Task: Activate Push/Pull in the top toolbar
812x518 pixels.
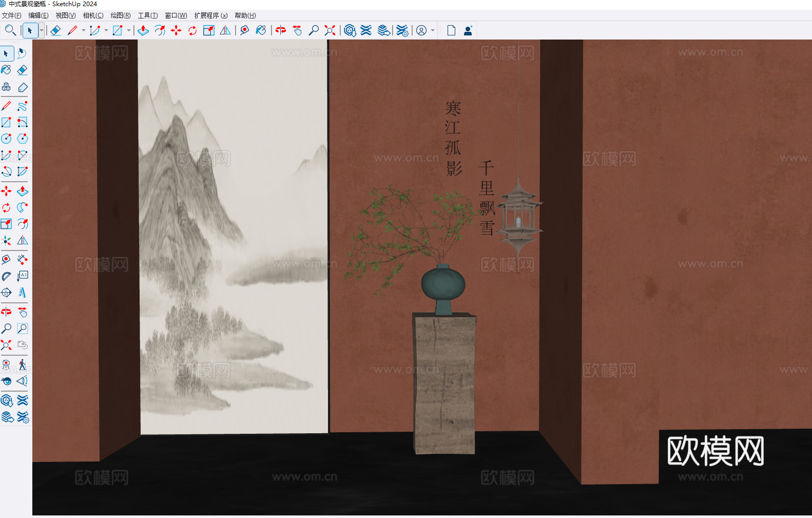Action: (x=143, y=30)
